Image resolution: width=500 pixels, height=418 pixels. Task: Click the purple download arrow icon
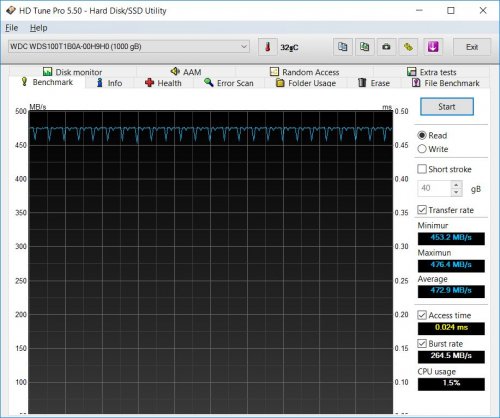[x=433, y=47]
